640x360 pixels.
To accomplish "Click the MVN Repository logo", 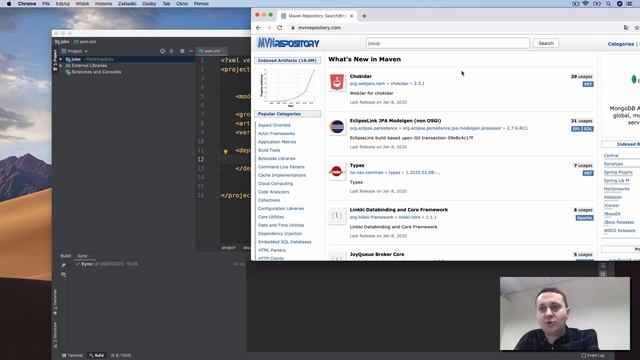I will tap(288, 43).
